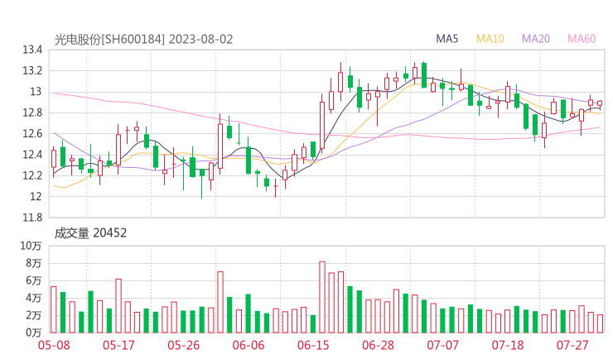This screenshot has width=613, height=364.
Task: Select the first volume bar at 05-08
Action: 54,309
